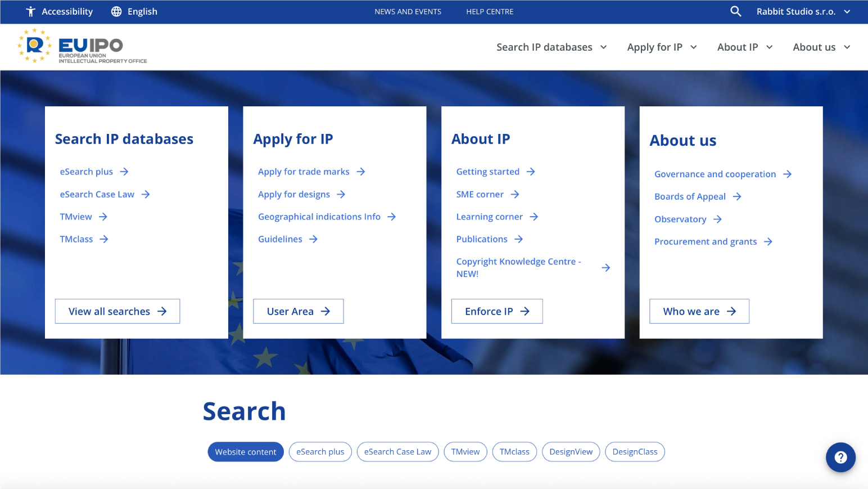This screenshot has height=489, width=868.
Task: Expand the Apply for IP dropdown
Action: point(662,47)
